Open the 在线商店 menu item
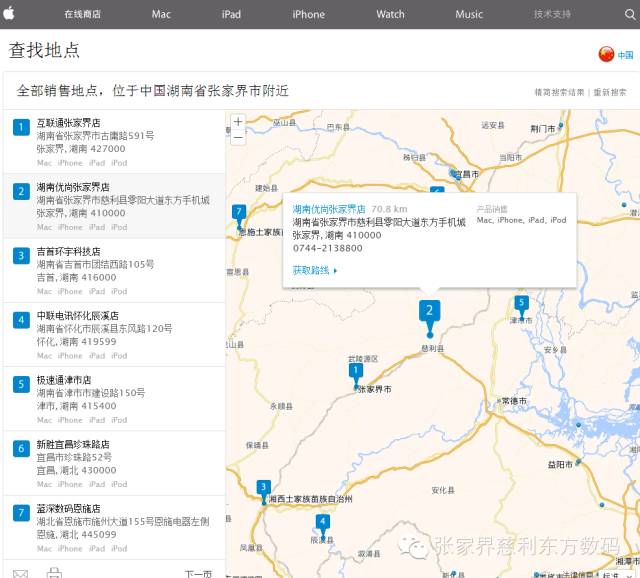The height and width of the screenshot is (578, 640). pyautogui.click(x=82, y=14)
